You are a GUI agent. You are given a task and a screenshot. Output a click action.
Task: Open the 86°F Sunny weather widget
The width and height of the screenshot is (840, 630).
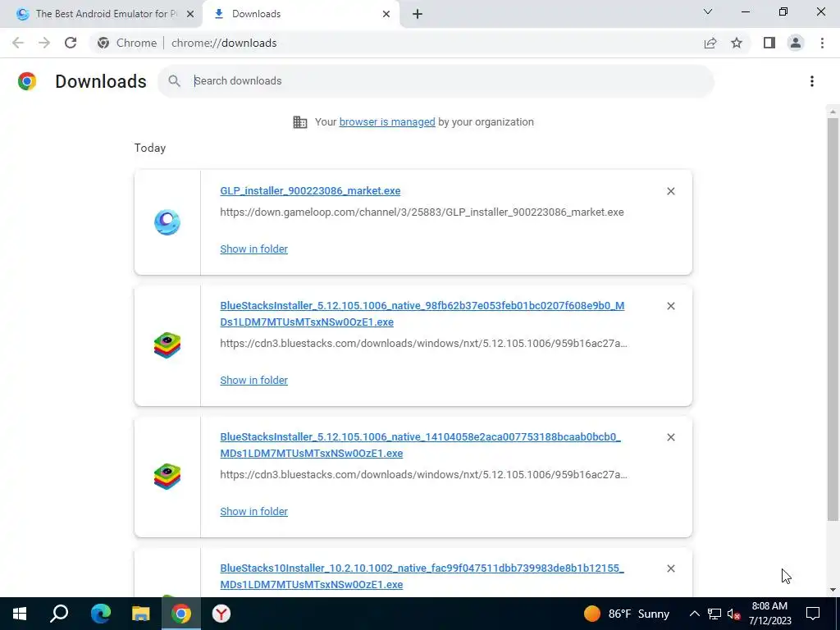[627, 614]
